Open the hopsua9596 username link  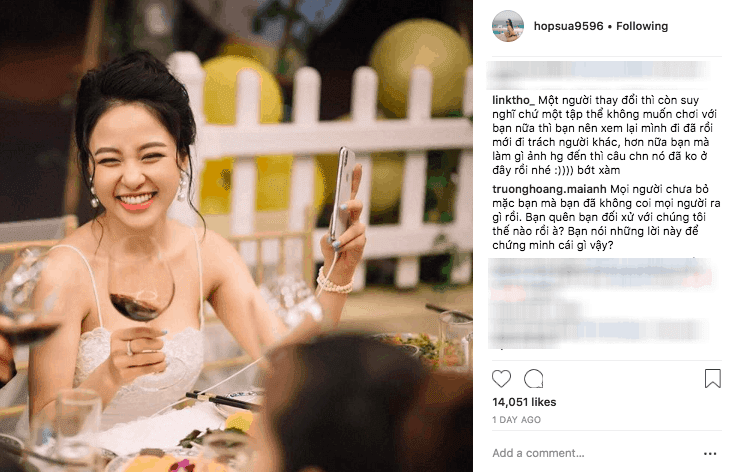click(x=568, y=26)
